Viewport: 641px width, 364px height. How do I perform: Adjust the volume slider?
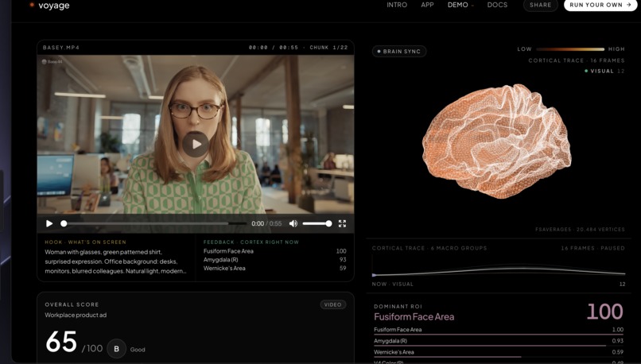tap(317, 223)
